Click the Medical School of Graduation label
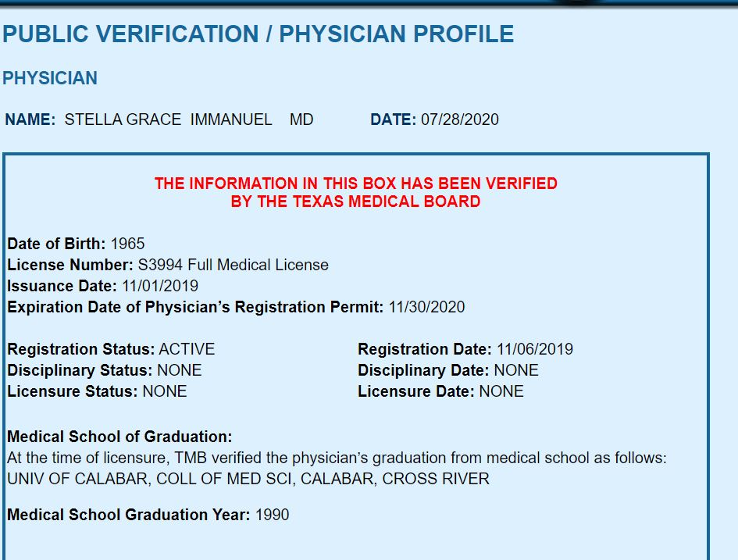The image size is (738, 560). [x=119, y=437]
